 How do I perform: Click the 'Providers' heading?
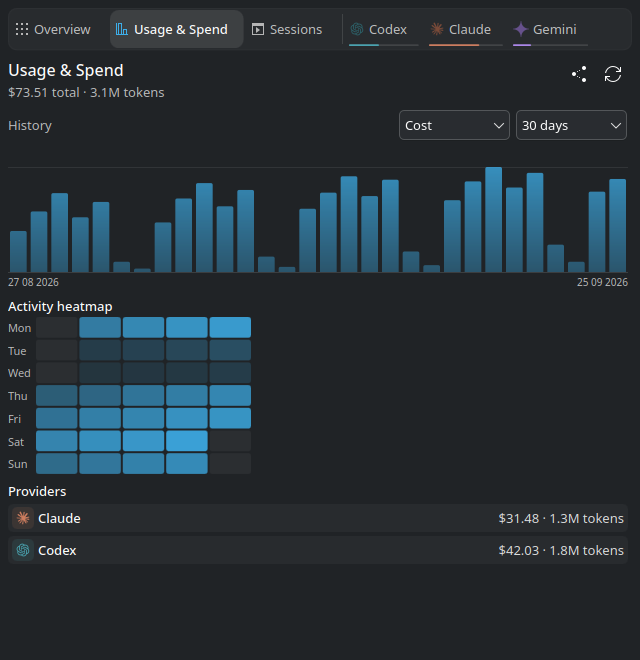37,492
